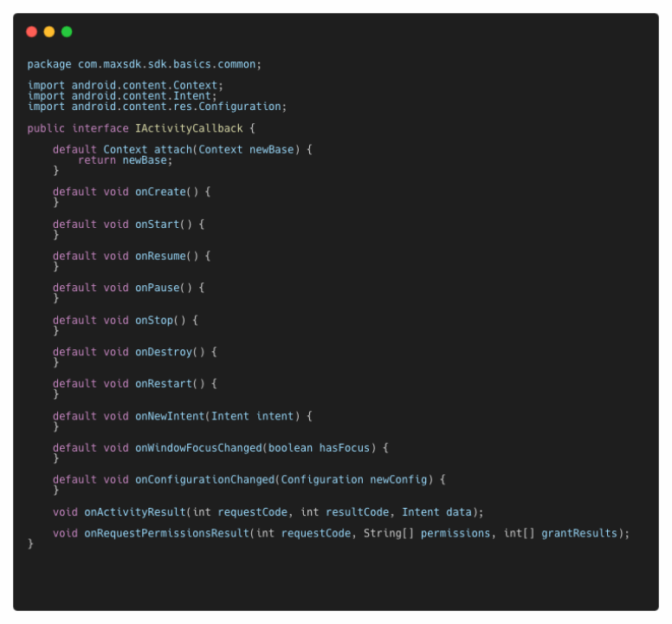This screenshot has height=624, width=672.
Task: Click the onWindowFocusChanged method name
Action: click(198, 448)
